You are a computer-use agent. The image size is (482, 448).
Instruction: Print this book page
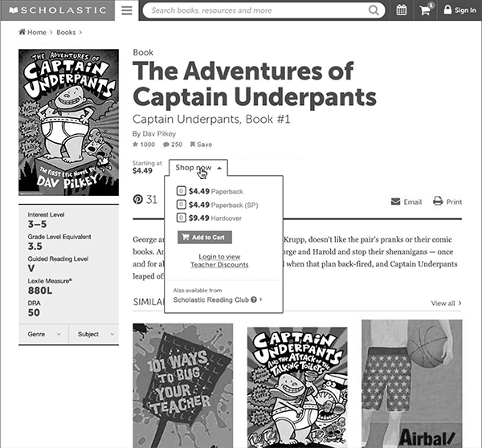click(x=447, y=202)
